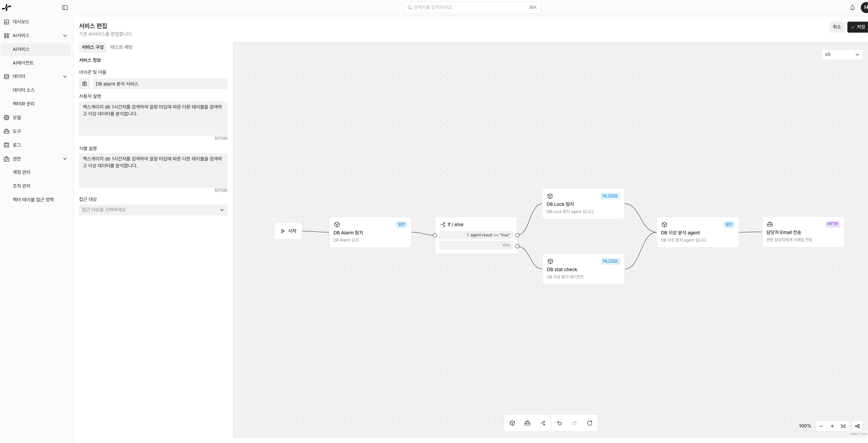Open the notifications bell
The image size is (868, 443).
[x=852, y=8]
